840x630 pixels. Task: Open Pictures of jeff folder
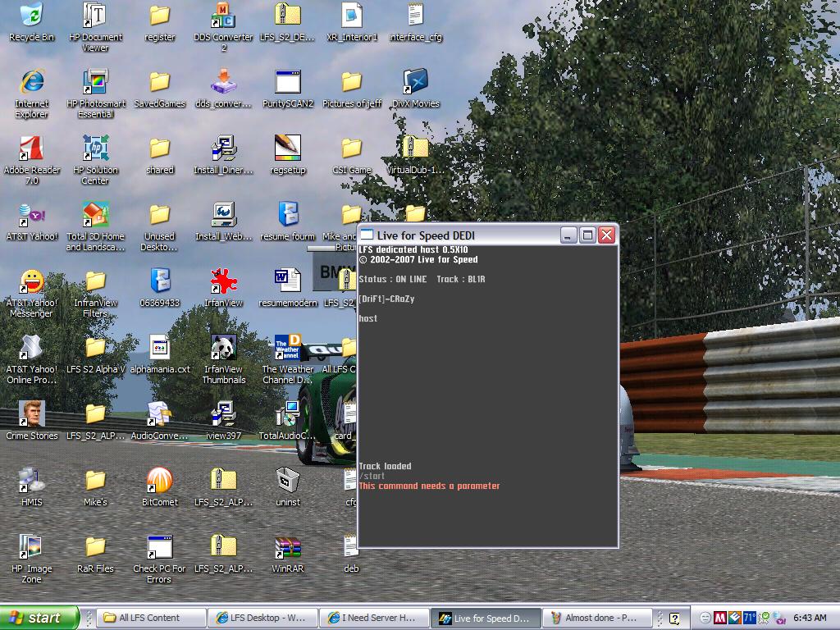(x=351, y=81)
